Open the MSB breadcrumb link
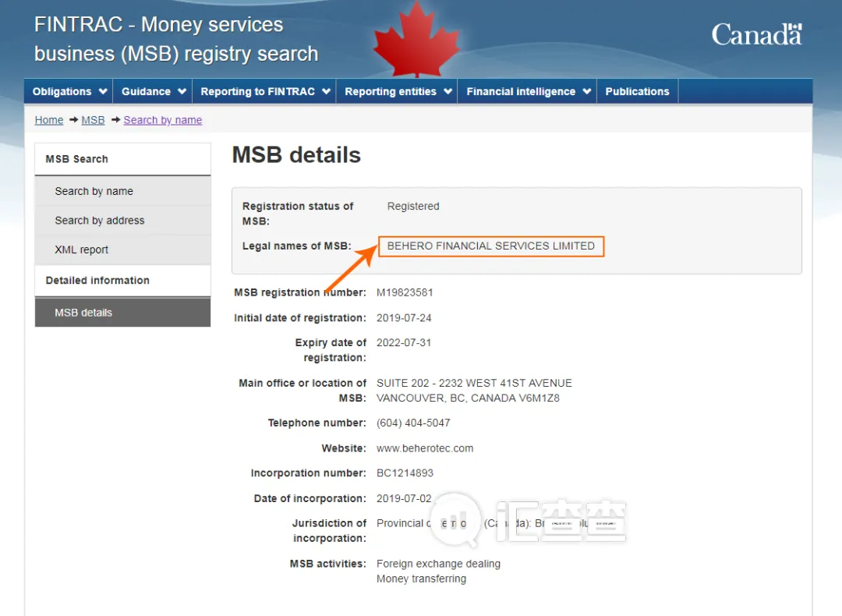The height and width of the screenshot is (616, 842). pos(93,120)
